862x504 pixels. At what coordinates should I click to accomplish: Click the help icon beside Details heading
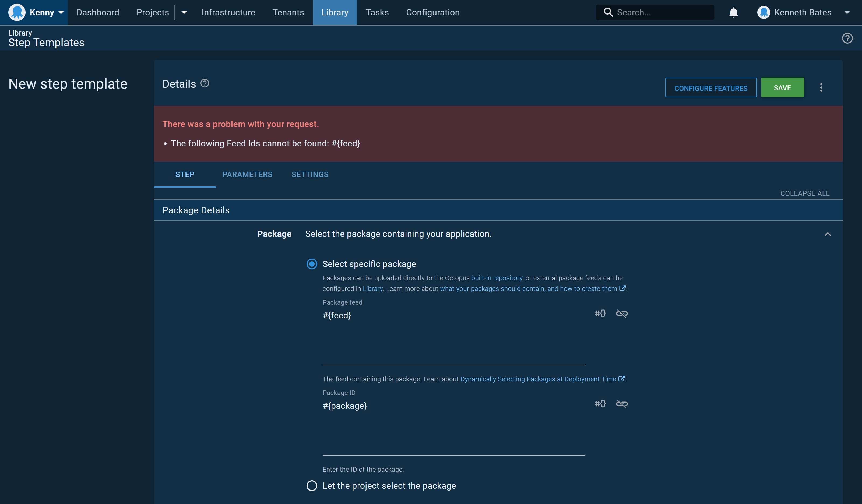pos(205,83)
